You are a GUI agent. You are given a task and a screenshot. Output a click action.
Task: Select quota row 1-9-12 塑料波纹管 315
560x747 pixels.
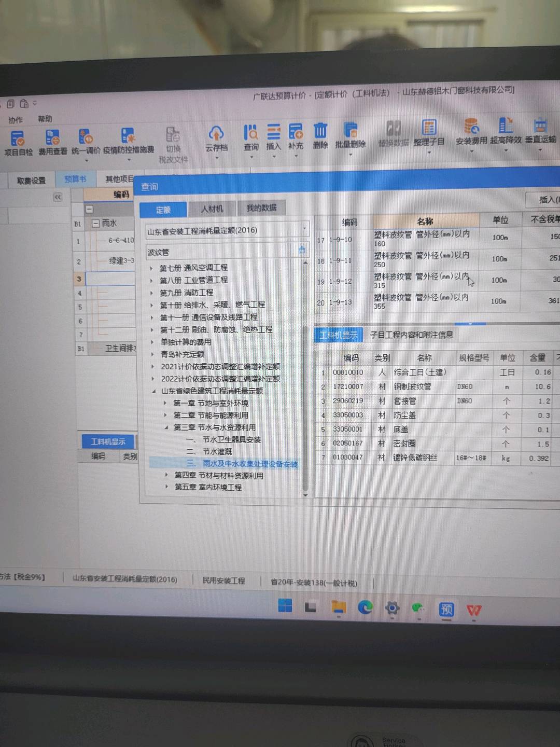437,281
